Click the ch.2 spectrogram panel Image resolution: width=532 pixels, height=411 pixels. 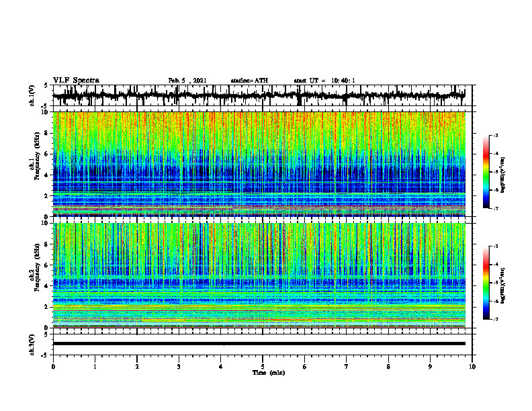(x=259, y=275)
